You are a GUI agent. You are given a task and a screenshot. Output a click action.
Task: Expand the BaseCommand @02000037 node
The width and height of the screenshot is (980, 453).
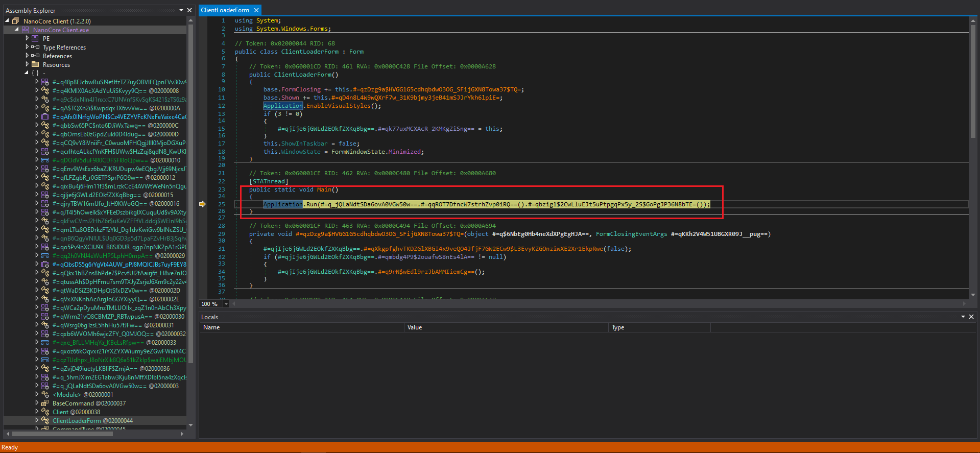[37, 403]
